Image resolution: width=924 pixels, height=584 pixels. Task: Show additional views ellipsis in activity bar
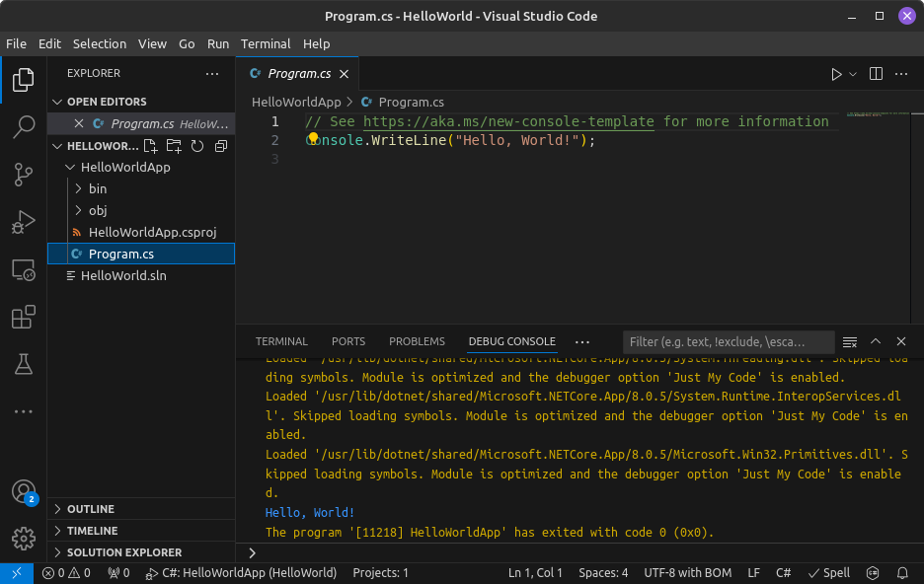[23, 411]
